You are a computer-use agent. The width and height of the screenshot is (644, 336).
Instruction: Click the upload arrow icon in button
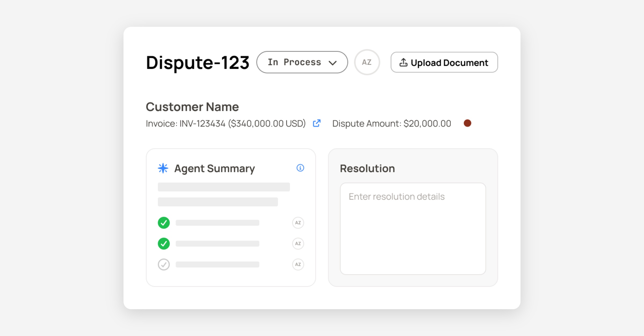(403, 62)
